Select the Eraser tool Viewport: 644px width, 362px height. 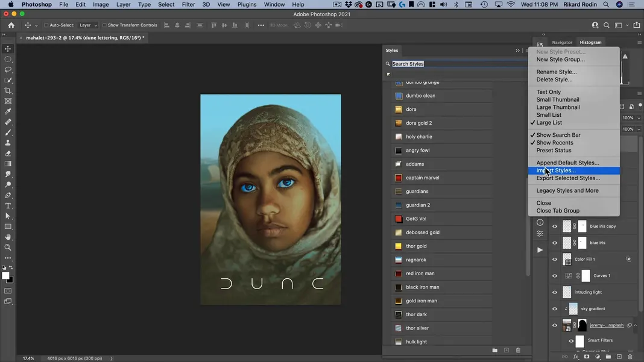point(8,154)
